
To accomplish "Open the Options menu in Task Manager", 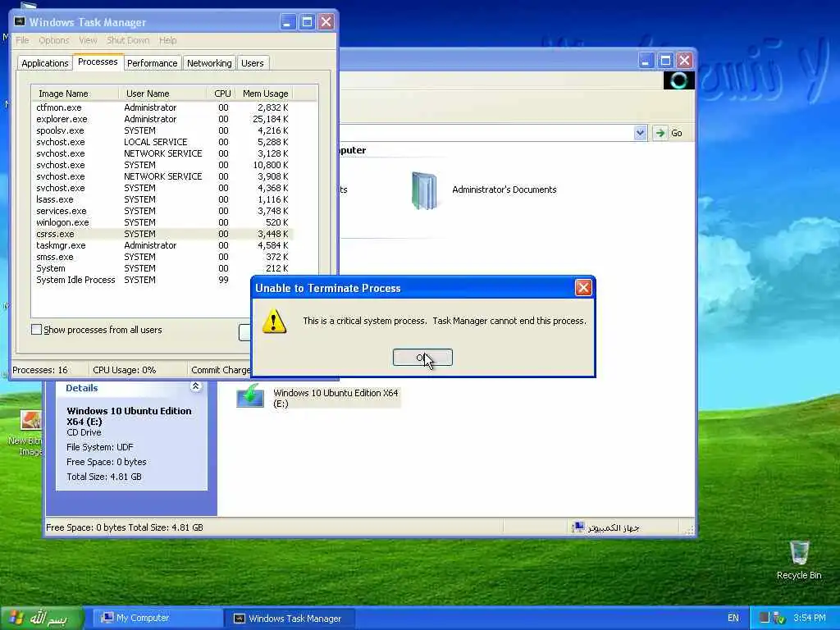I will pos(53,40).
